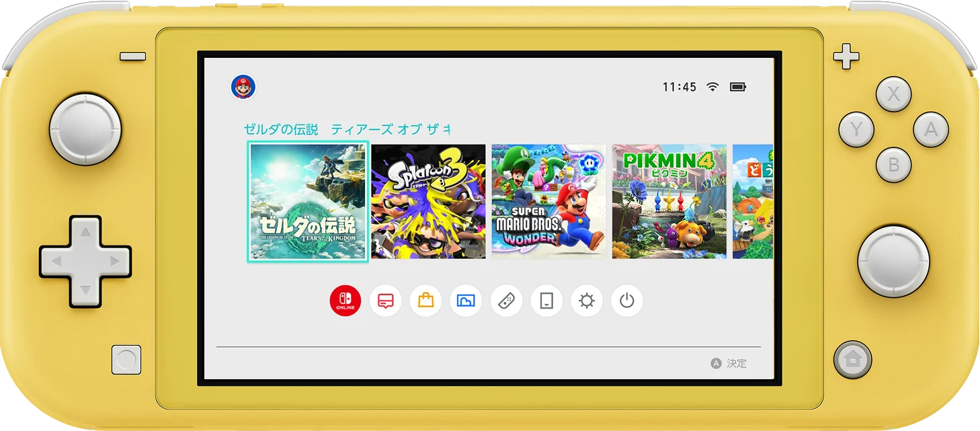Click the 11:45 clock display

[680, 87]
